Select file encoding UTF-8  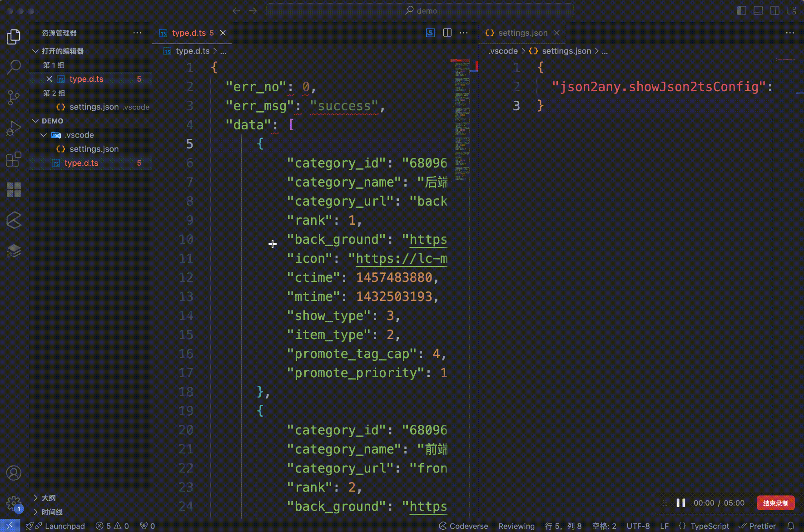638,526
